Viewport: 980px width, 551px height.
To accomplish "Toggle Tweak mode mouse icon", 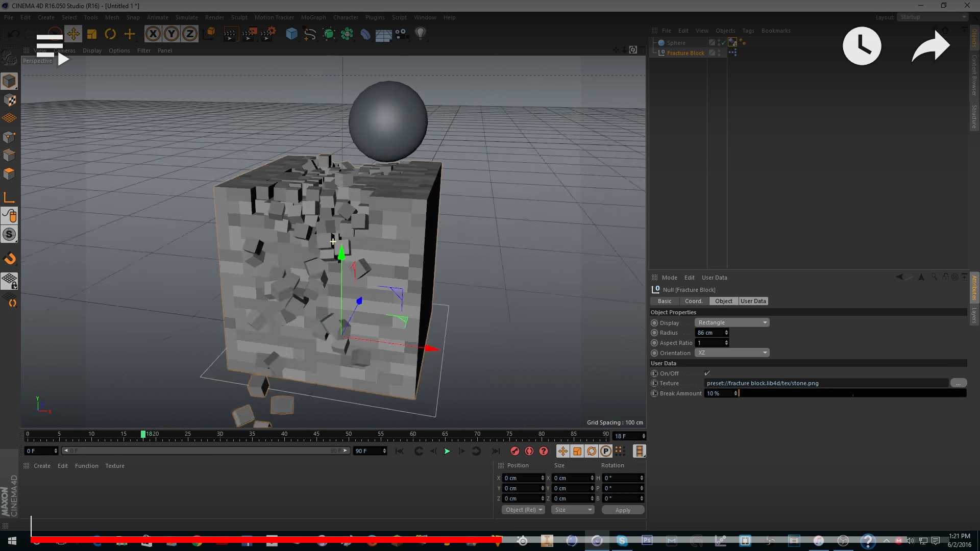I will (9, 216).
